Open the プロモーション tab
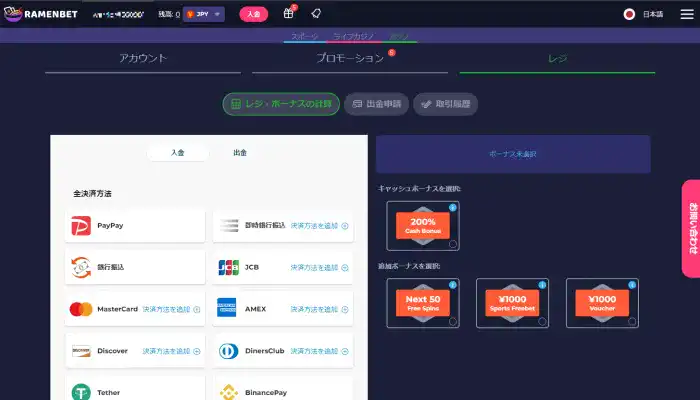Image resolution: width=700 pixels, height=400 pixels. [350, 59]
